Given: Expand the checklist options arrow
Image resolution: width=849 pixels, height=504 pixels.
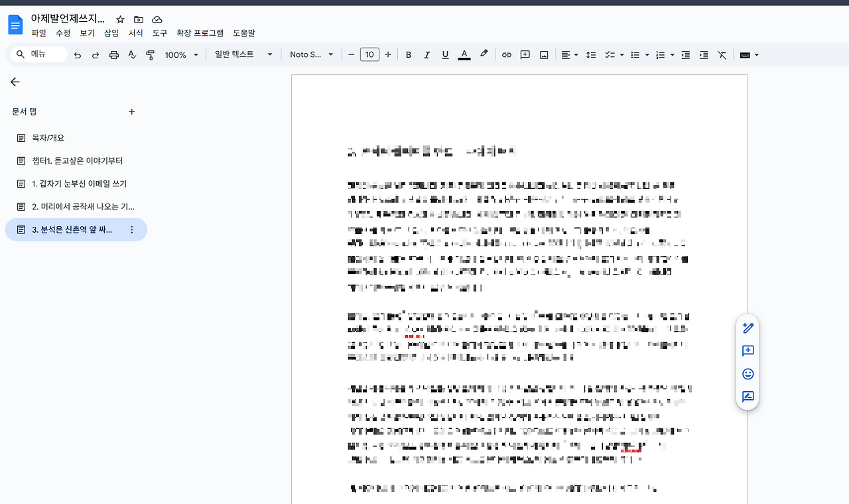Looking at the screenshot, I should click(x=622, y=55).
